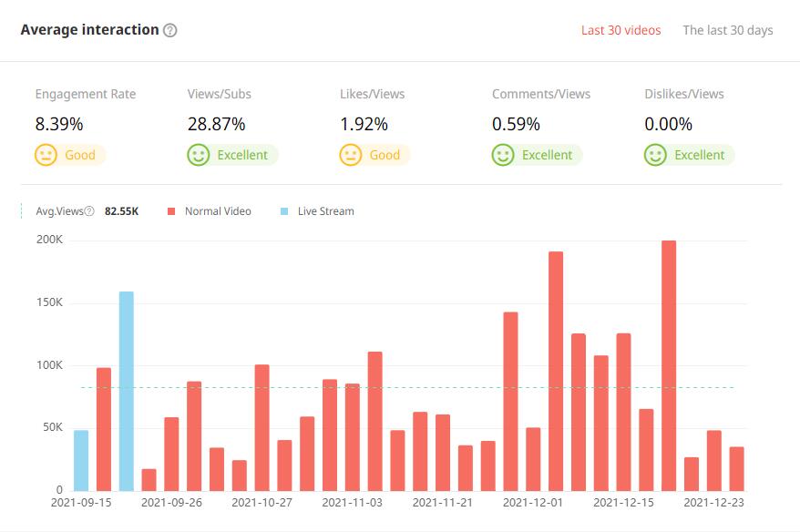Switch to the Last 30 videos tab
This screenshot has height=532, width=800.
[x=621, y=30]
